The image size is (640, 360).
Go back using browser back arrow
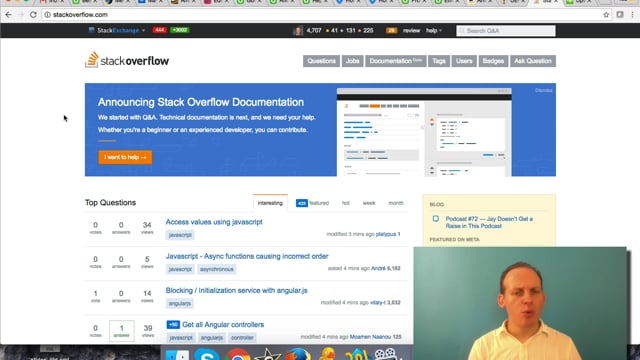tap(9, 15)
